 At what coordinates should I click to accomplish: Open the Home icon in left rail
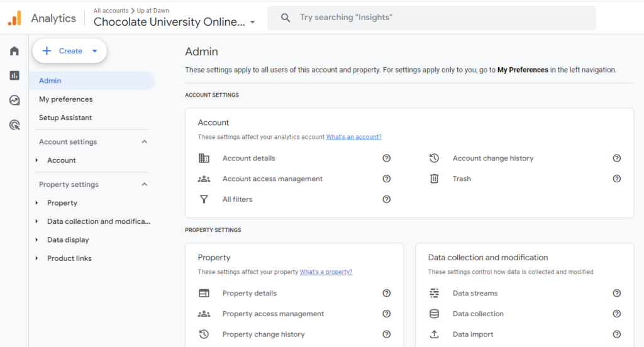[x=14, y=51]
